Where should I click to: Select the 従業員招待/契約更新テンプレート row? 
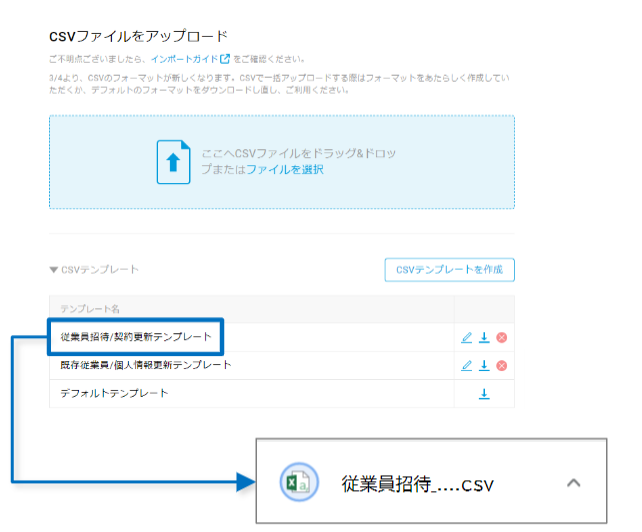pyautogui.click(x=282, y=337)
